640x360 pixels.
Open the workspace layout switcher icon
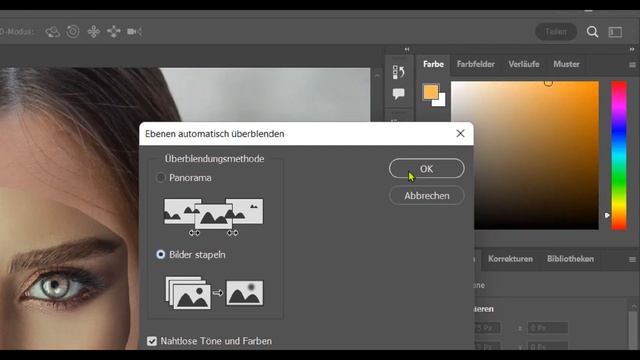615,32
